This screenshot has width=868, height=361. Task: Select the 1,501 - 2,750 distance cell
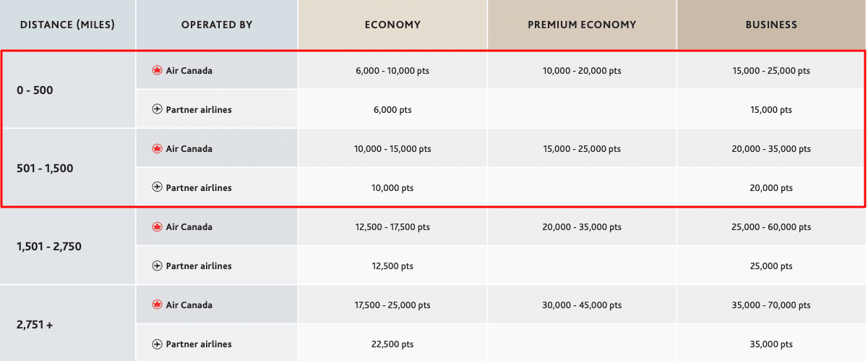pos(49,247)
